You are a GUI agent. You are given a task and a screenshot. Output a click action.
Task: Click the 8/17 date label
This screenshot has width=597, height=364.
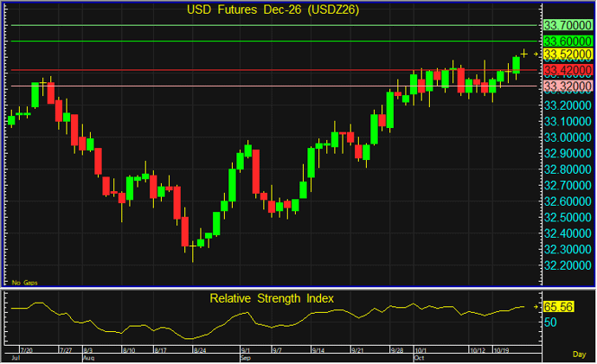pyautogui.click(x=160, y=350)
